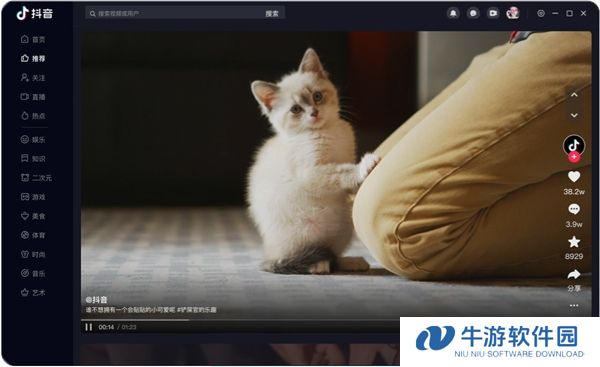Open the user profile avatar
The width and height of the screenshot is (600, 367).
(513, 13)
